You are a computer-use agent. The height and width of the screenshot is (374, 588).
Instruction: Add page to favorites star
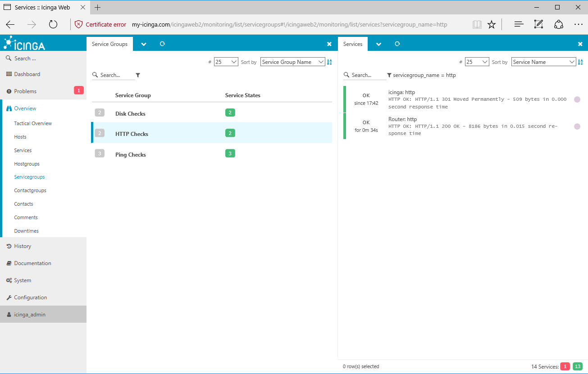(492, 24)
